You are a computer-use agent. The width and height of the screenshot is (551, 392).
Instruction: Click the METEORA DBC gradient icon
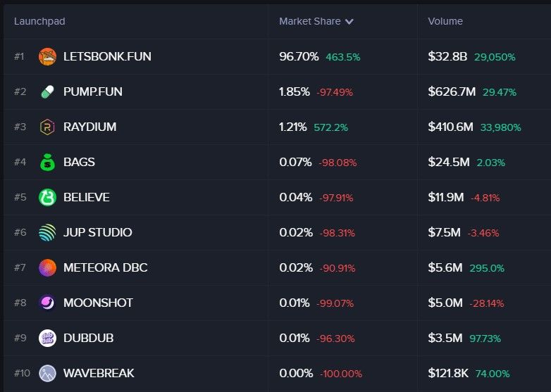pyautogui.click(x=47, y=267)
